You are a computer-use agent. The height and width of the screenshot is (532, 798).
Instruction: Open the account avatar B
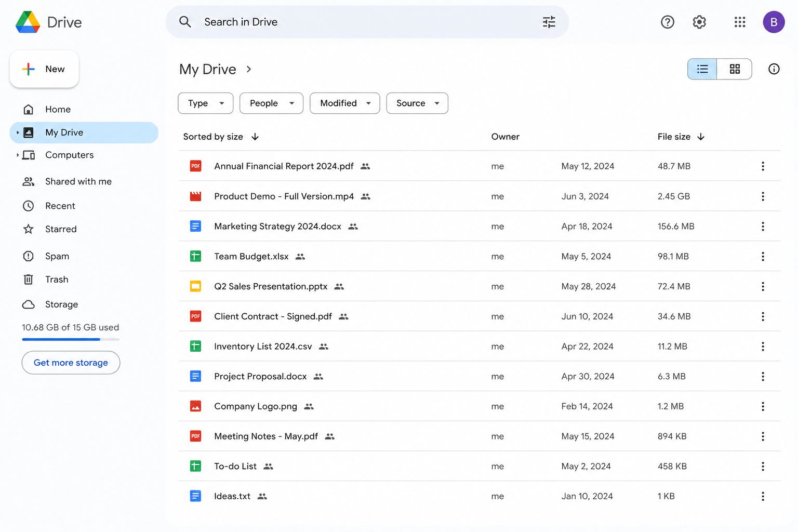tap(774, 22)
